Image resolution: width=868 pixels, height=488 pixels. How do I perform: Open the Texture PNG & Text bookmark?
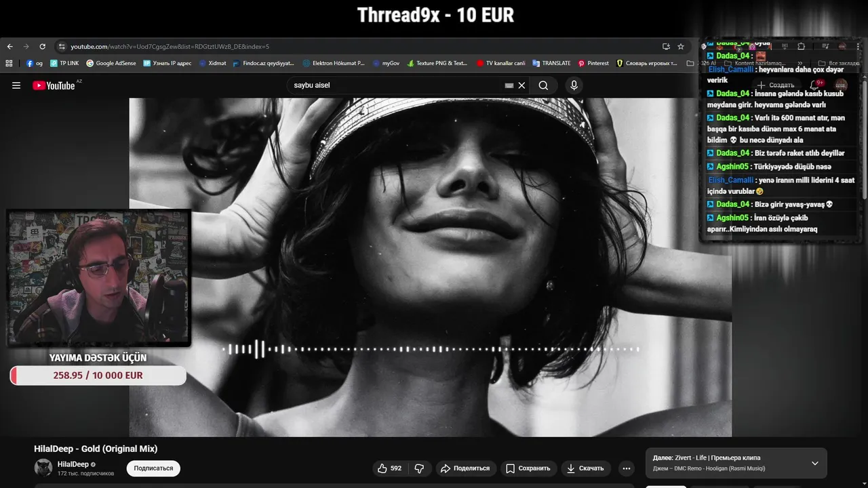pos(437,63)
